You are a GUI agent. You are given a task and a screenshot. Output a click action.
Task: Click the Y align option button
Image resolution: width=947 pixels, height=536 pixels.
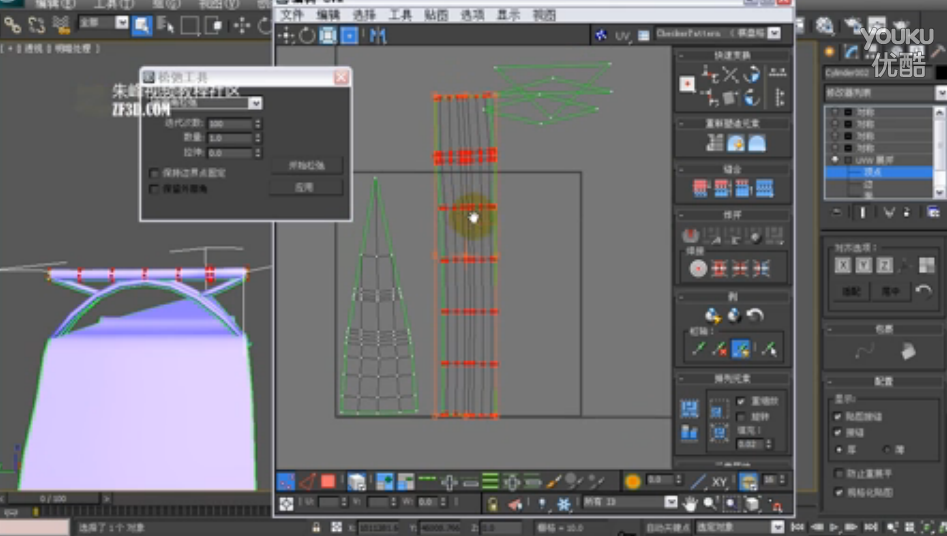point(864,265)
